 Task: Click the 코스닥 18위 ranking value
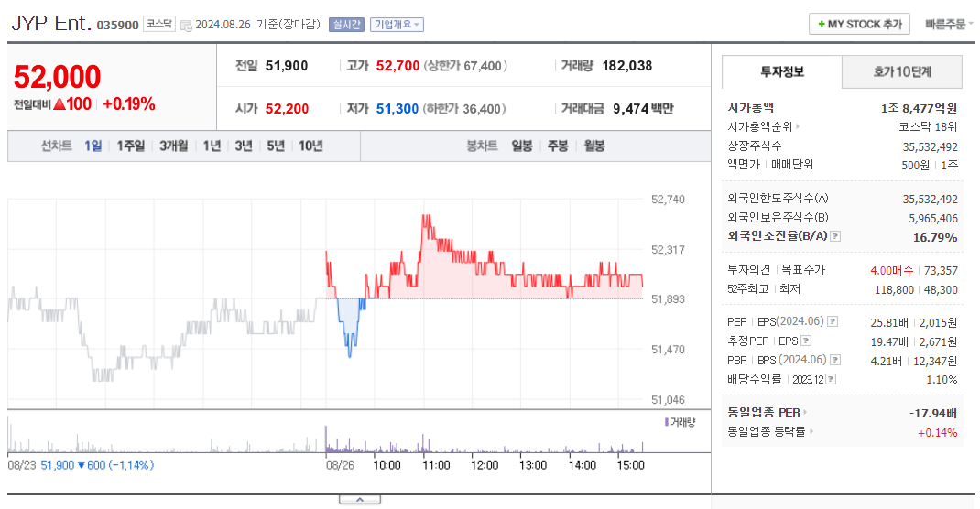coord(928,126)
